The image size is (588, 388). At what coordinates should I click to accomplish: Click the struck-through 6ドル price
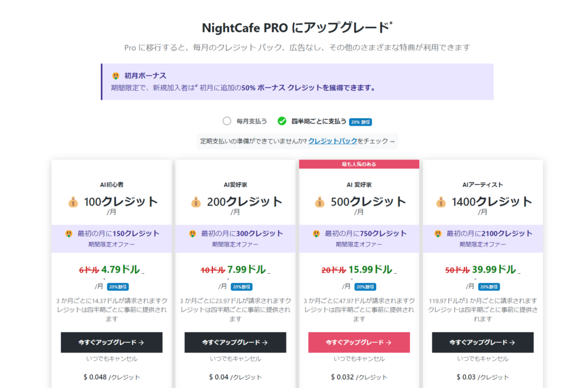[x=89, y=270]
